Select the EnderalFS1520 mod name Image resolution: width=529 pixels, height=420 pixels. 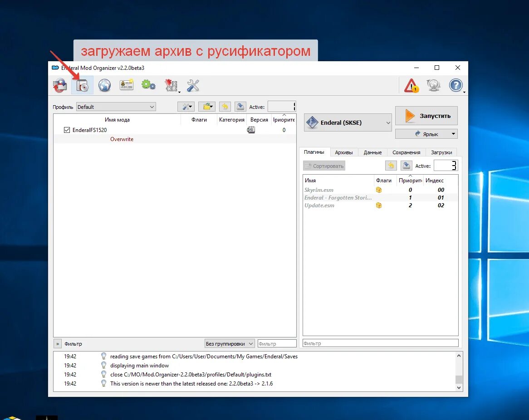point(89,130)
